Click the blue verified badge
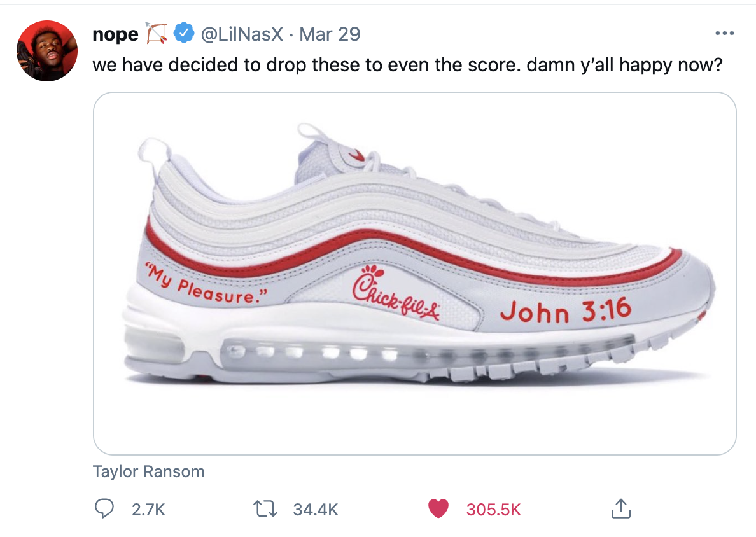This screenshot has width=756, height=537. click(184, 33)
